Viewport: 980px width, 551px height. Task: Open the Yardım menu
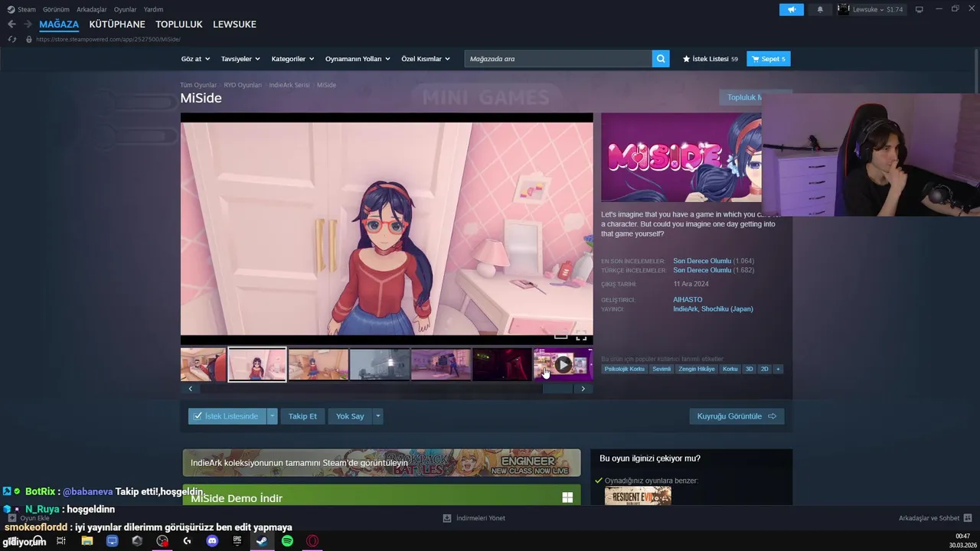pos(153,9)
